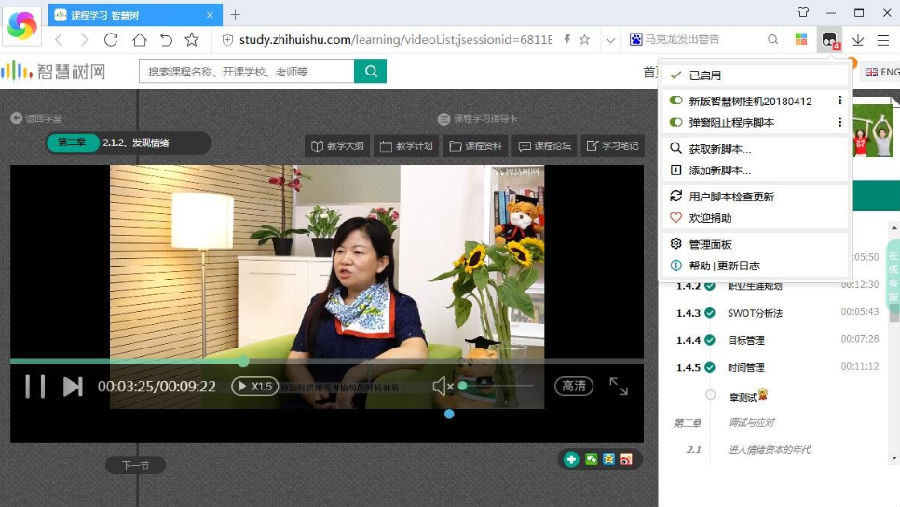Click the green search magnifier button
Screen dimensions: 900x507
370,71
